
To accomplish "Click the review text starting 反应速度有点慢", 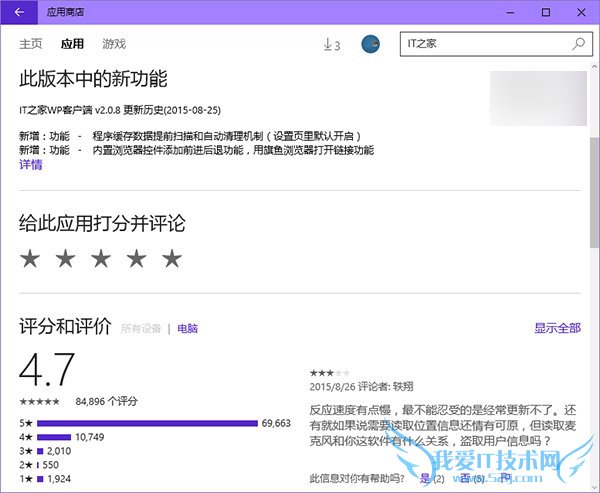I will click(x=443, y=426).
